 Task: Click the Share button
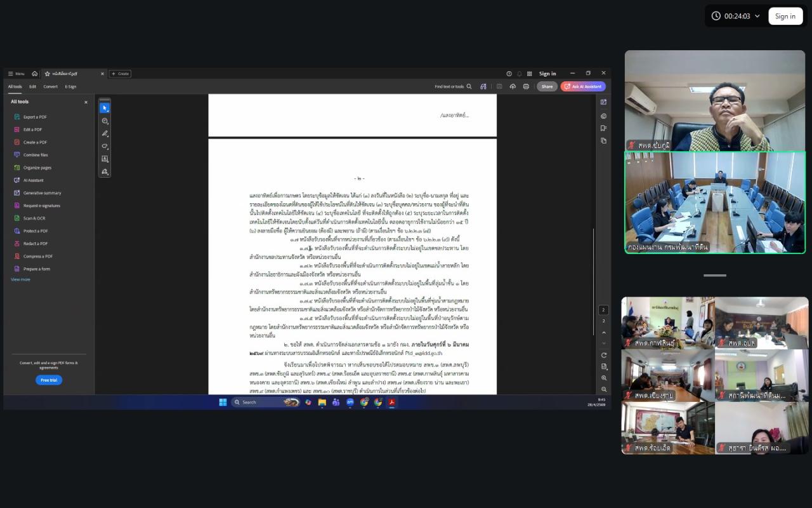[547, 86]
